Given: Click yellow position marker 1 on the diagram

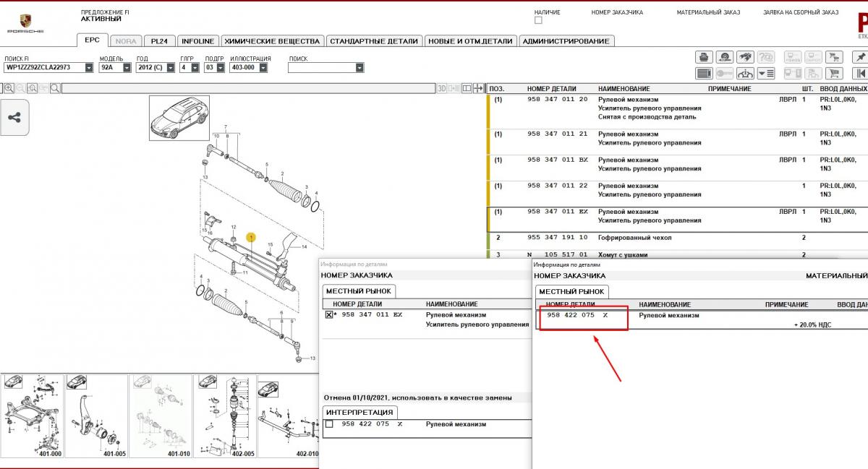Looking at the screenshot, I should [x=250, y=237].
